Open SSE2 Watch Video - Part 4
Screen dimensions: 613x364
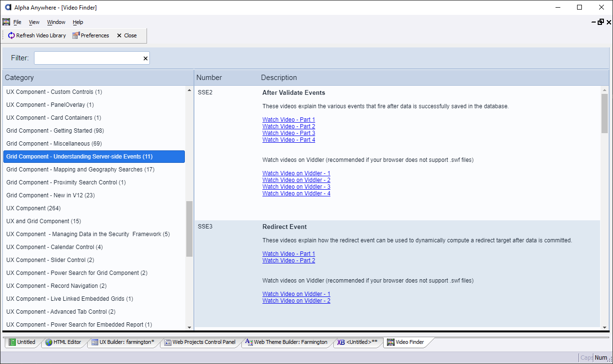[289, 140]
